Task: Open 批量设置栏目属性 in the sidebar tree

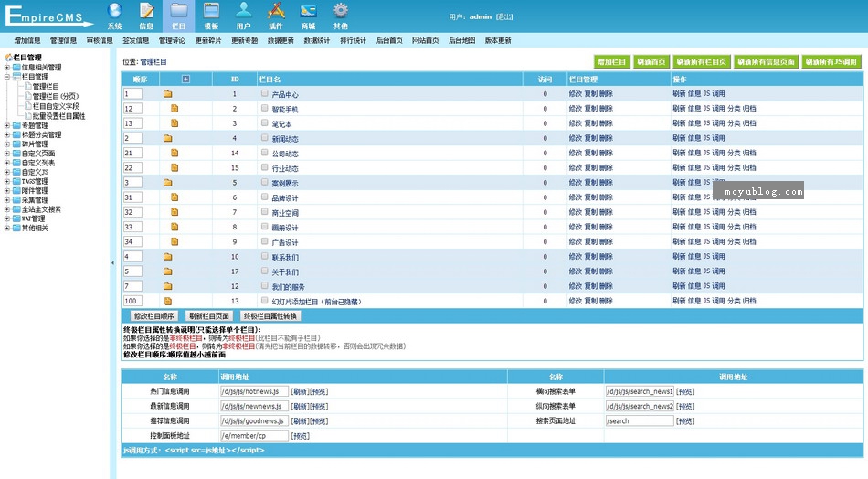Action: (x=58, y=116)
